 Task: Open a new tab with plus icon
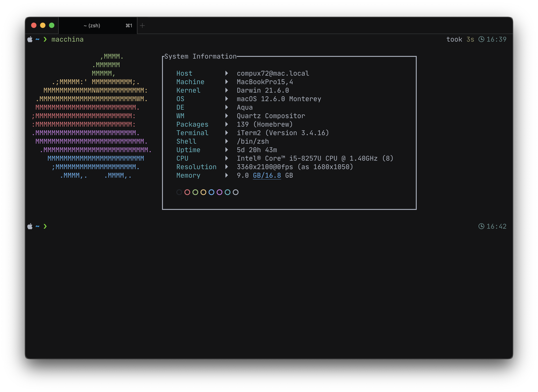(142, 25)
